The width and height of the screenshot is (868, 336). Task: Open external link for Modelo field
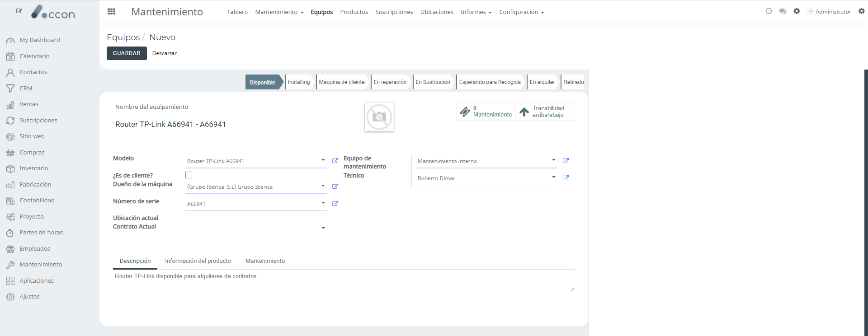(335, 161)
